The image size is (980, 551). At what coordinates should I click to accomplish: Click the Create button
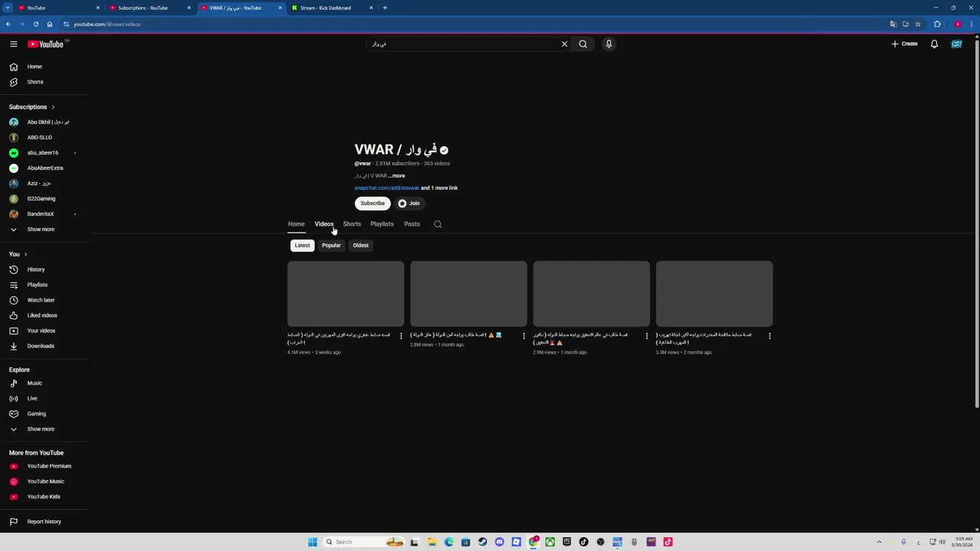904,44
